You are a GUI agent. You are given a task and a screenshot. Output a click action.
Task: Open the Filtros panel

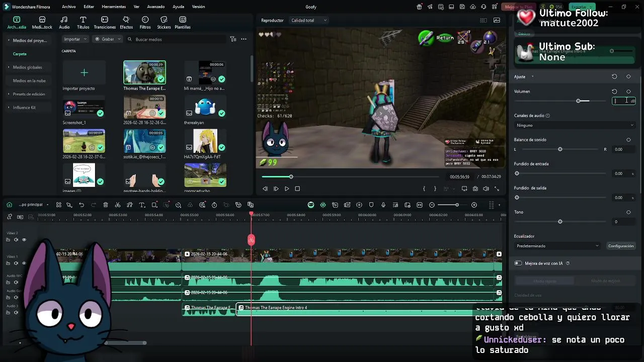(x=145, y=23)
